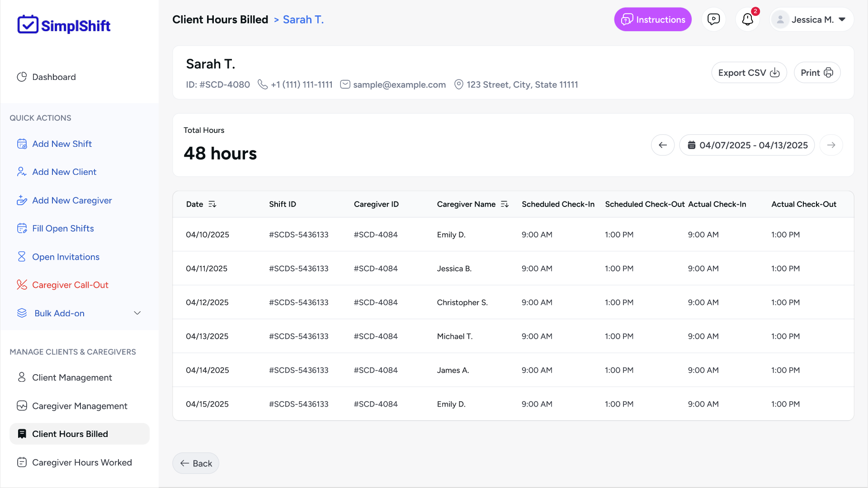Expand the Bulk Add-on section
Image resolution: width=868 pixels, height=488 pixels.
[137, 313]
